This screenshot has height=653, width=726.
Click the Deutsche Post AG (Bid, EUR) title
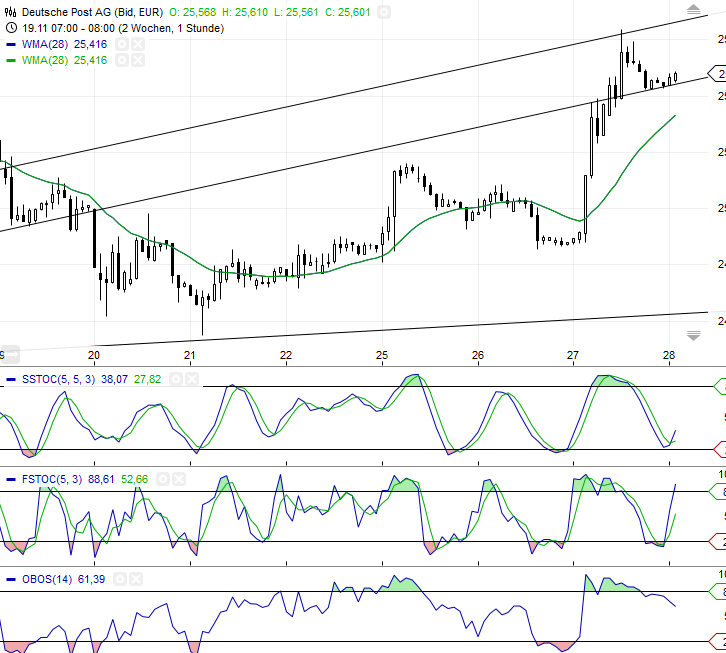point(93,12)
